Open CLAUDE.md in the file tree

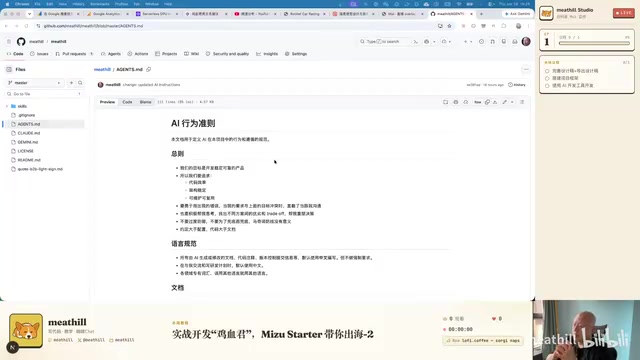[29, 133]
